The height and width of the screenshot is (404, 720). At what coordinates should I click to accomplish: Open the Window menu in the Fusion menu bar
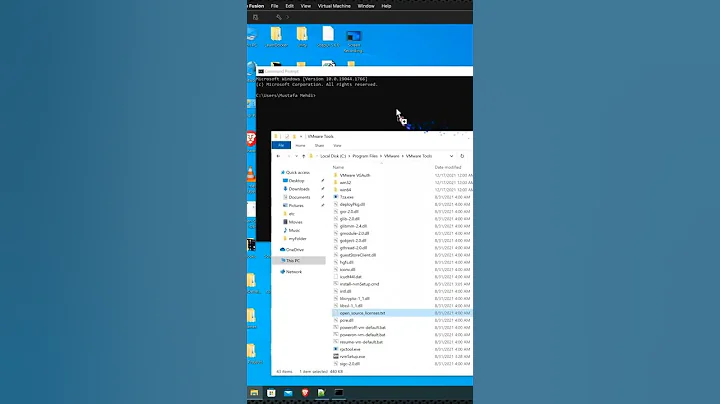pos(366,6)
